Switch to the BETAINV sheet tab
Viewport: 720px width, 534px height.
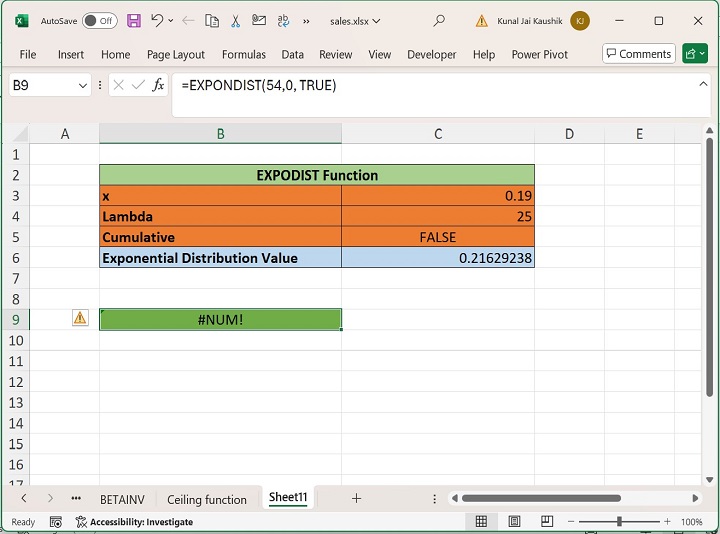point(122,499)
